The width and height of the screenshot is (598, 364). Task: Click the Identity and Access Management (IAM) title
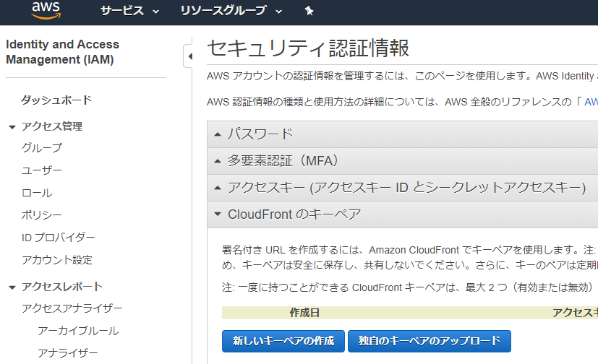coord(62,52)
